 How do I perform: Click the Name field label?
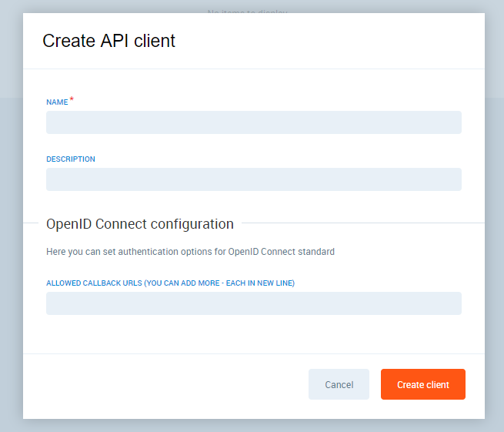coord(57,102)
